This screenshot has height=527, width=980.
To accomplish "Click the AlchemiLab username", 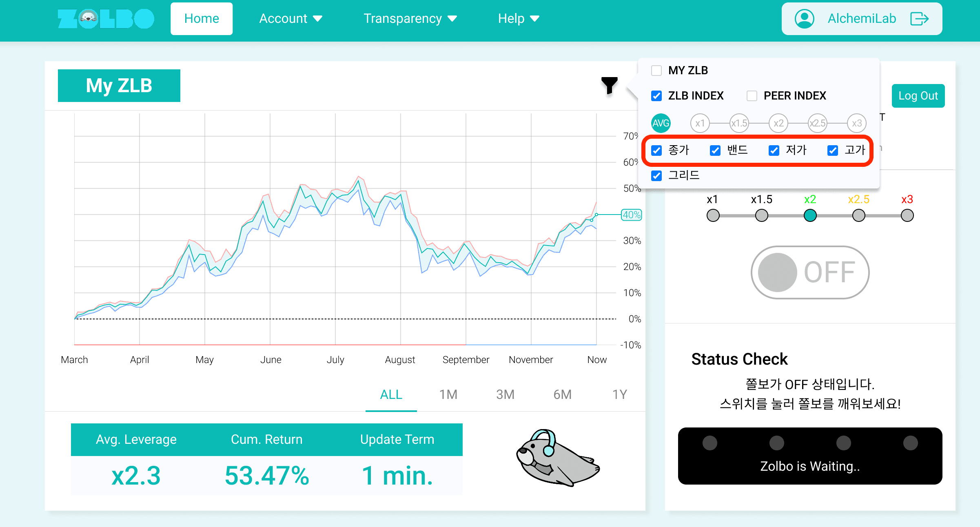I will (x=862, y=19).
